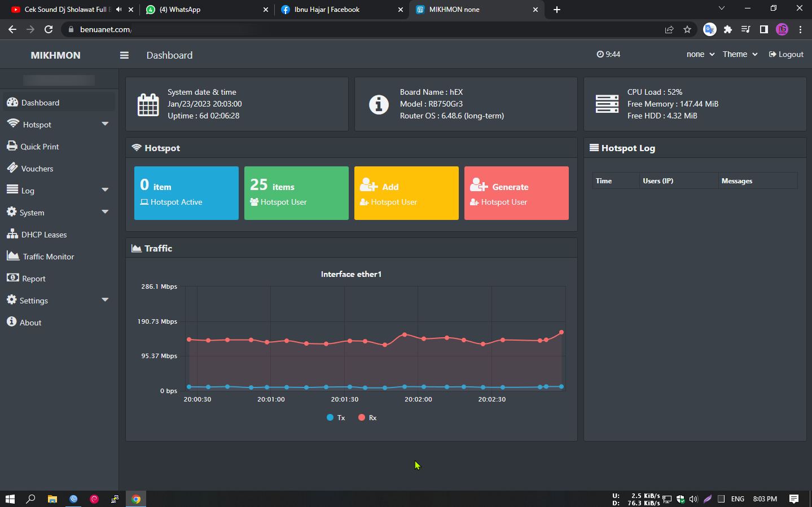Viewport: 812px width, 507px height.
Task: Open the Theme dropdown
Action: coord(739,55)
